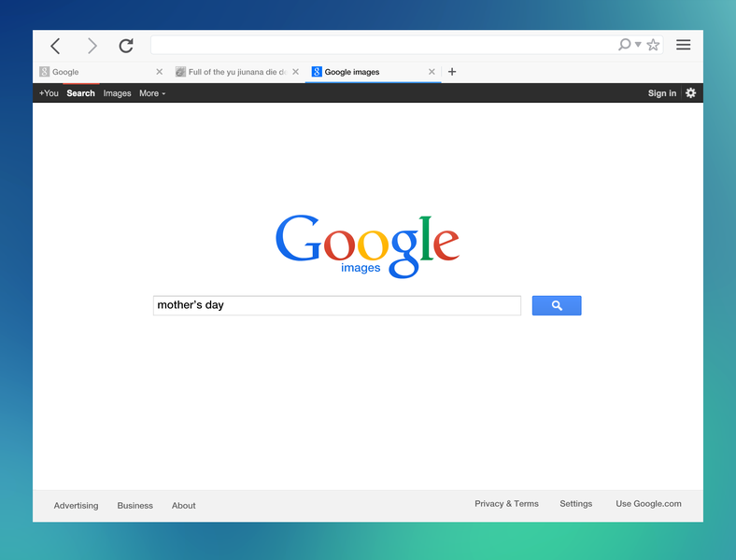736x560 pixels.
Task: Open the Settings footer link
Action: [x=576, y=504]
